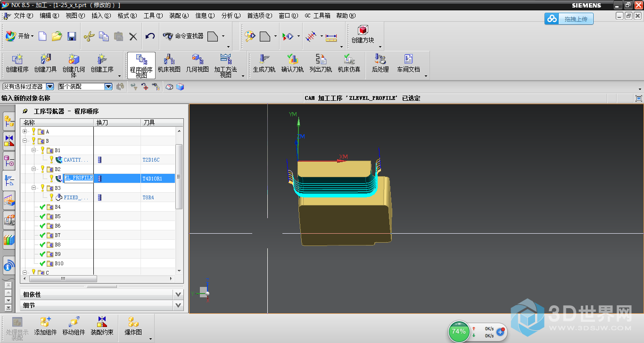
Task: Expand the A program group
Action: point(25,131)
